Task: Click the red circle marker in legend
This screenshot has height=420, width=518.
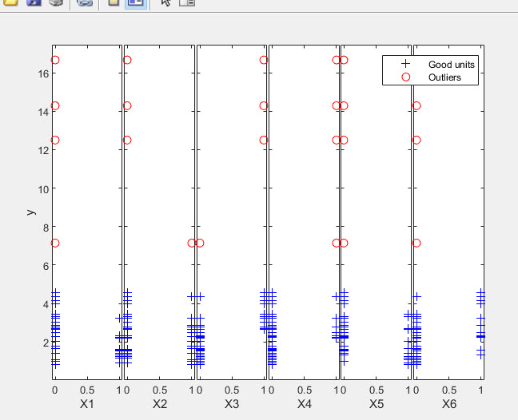Action: 405,77
